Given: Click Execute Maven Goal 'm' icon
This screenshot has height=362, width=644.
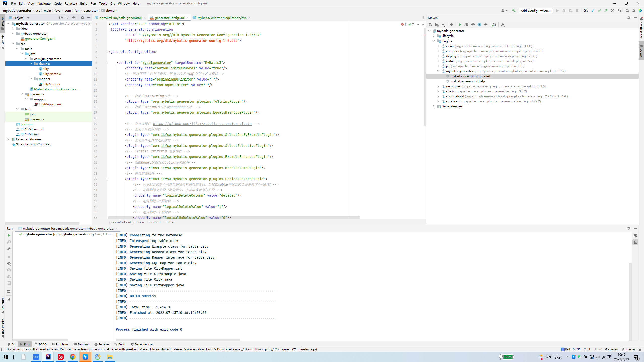Looking at the screenshot, I should click(x=466, y=25).
